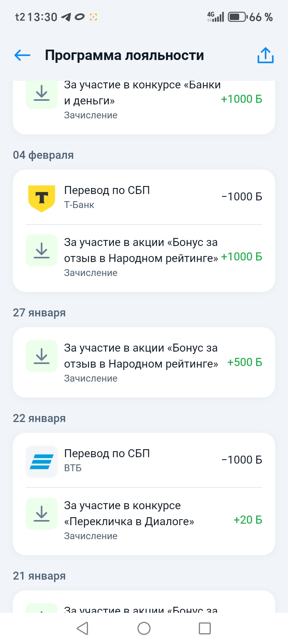Tap download icon for «Перекличка в Диалоге»
Viewport: 288px width, 644px height.
(42, 514)
